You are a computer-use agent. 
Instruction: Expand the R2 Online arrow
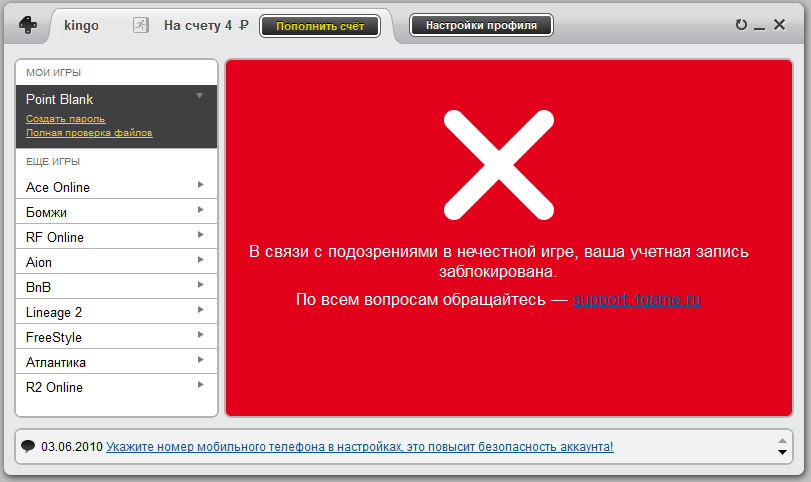pyautogui.click(x=201, y=385)
